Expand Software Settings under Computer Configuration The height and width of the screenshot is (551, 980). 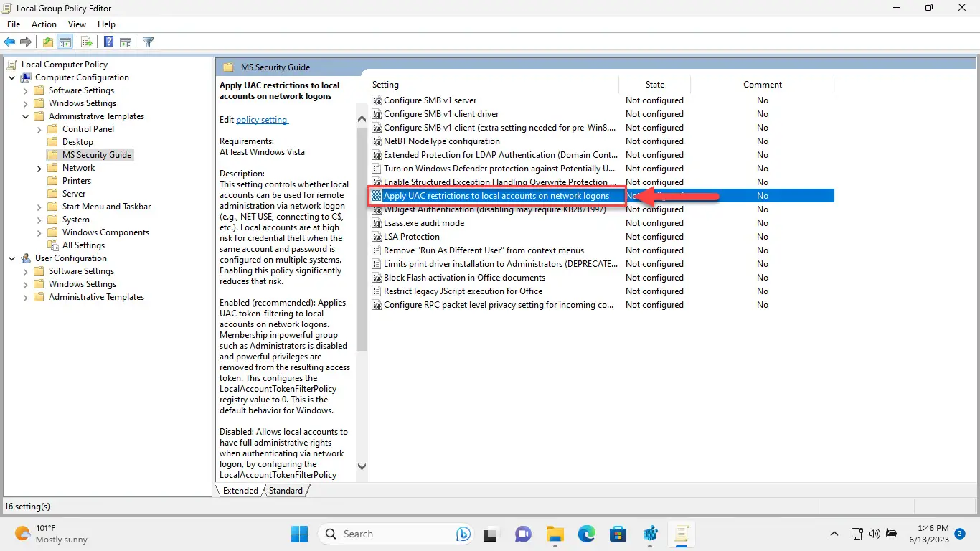click(26, 90)
